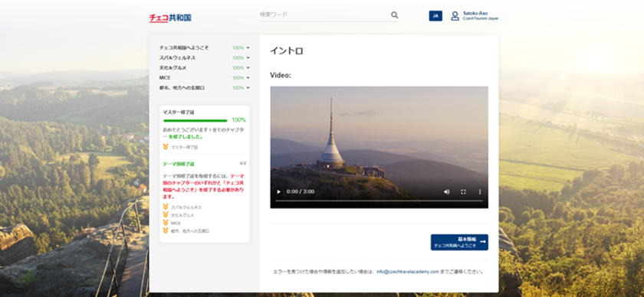This screenshot has height=297, width=644.
Task: Focus the 検索ワード search field
Action: pos(324,15)
